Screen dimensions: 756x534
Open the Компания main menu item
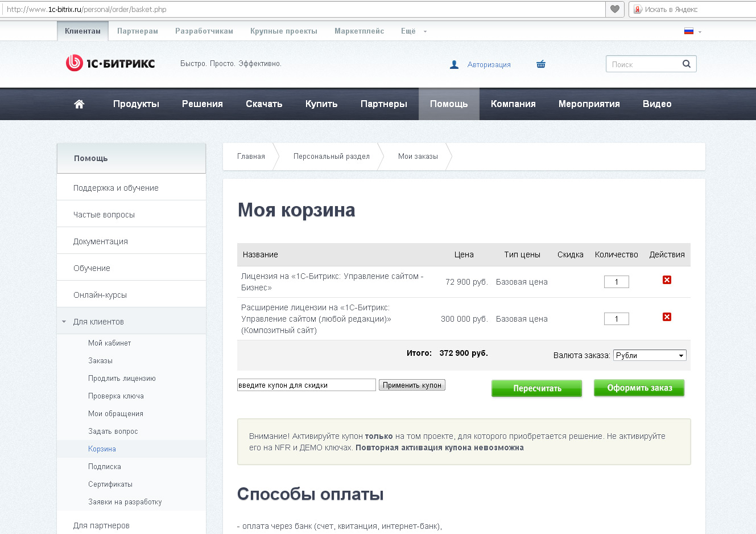pos(513,104)
